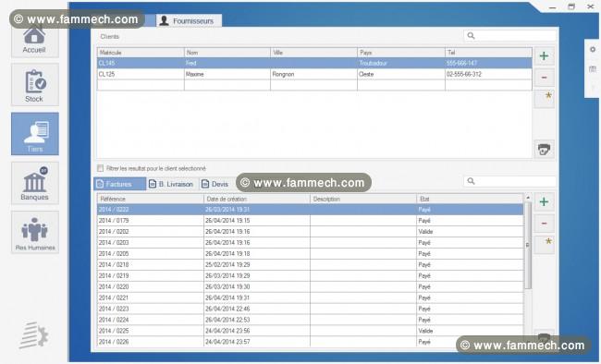Sort factures by Description column header
The height and width of the screenshot is (364, 601).
pos(363,199)
